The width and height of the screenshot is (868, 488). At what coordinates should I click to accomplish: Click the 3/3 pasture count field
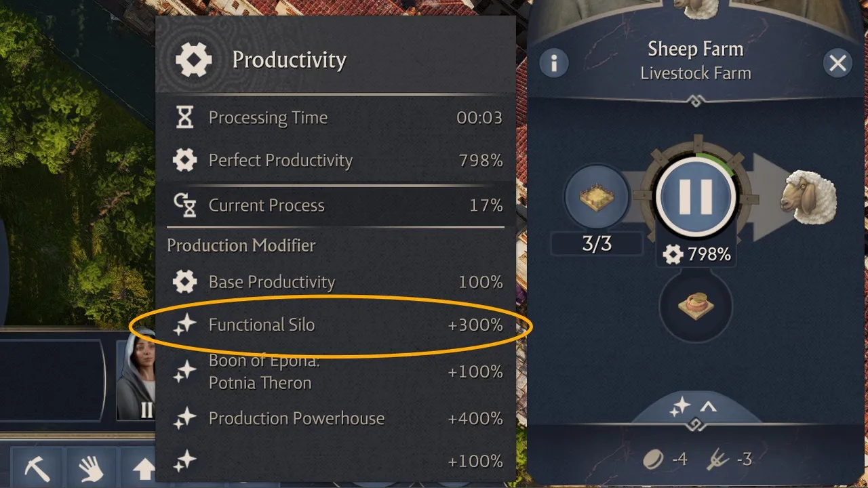597,244
